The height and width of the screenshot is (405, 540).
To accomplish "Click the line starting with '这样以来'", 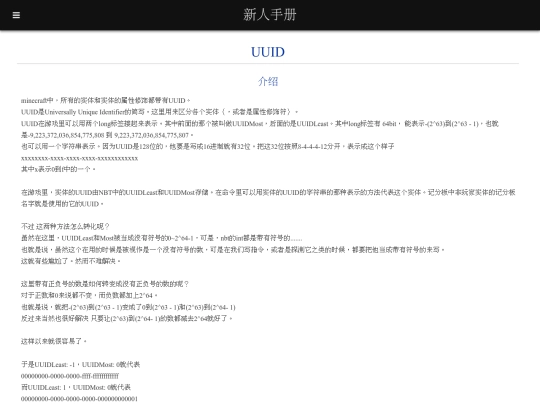I will point(54,341).
